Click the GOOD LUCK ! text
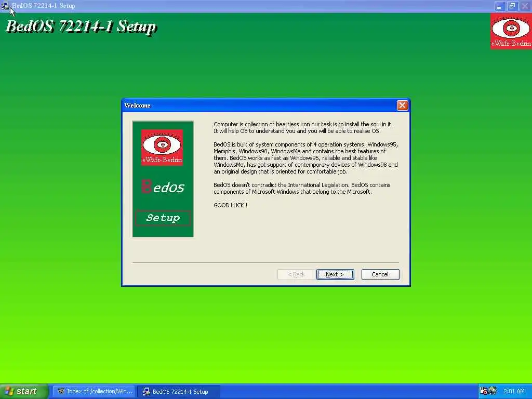The height and width of the screenshot is (399, 532). click(230, 205)
